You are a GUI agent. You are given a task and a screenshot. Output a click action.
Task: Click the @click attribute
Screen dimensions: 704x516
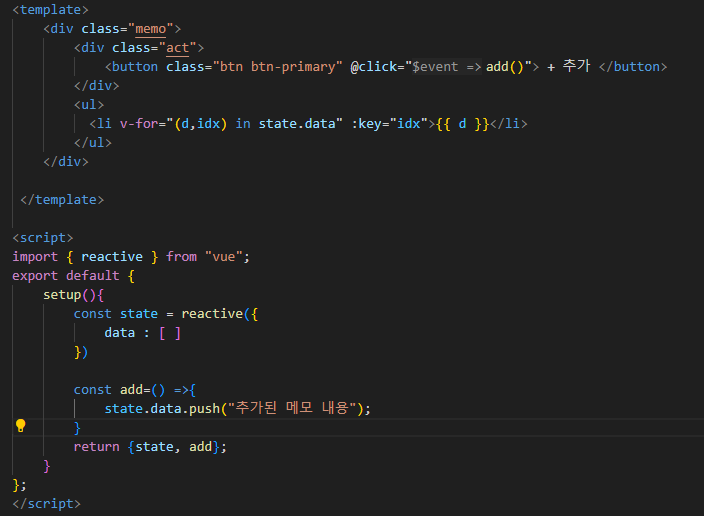pyautogui.click(x=374, y=67)
